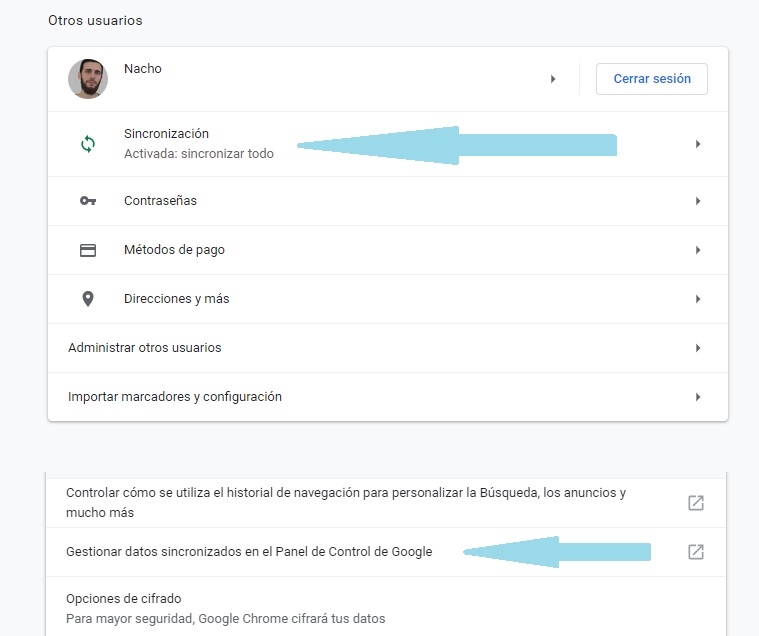
Task: Click the Nacho account name
Action: point(143,69)
